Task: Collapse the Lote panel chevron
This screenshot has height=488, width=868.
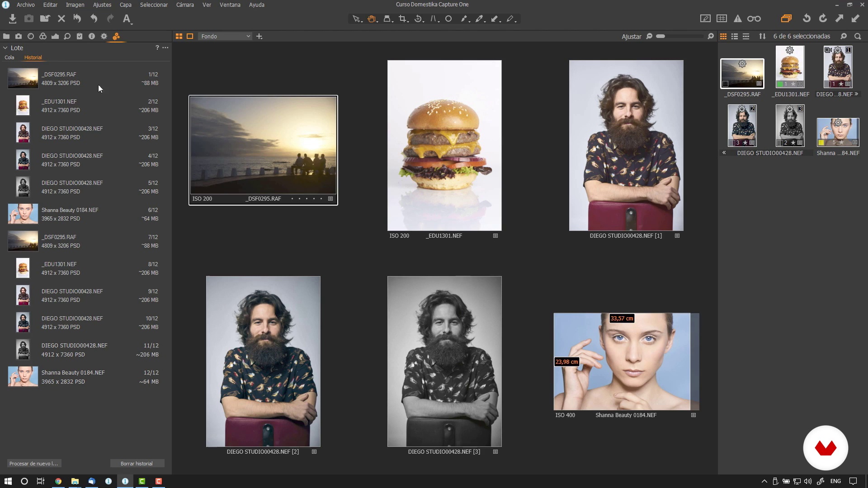Action: click(x=5, y=48)
